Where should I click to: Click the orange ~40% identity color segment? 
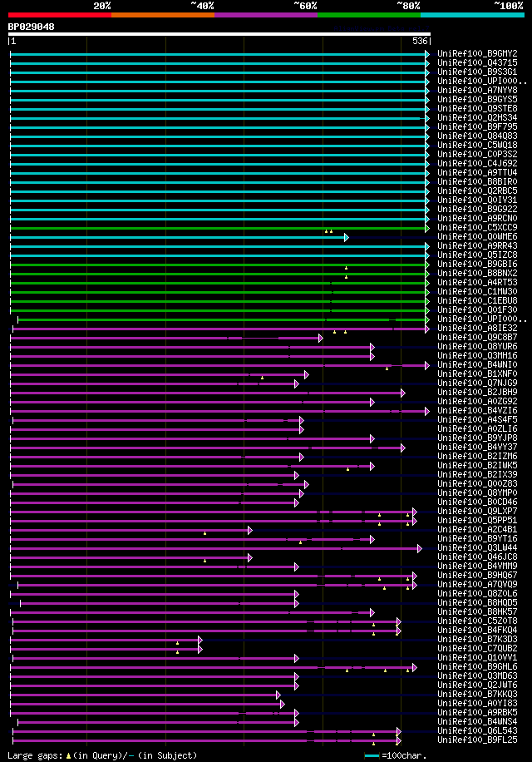[x=163, y=15]
